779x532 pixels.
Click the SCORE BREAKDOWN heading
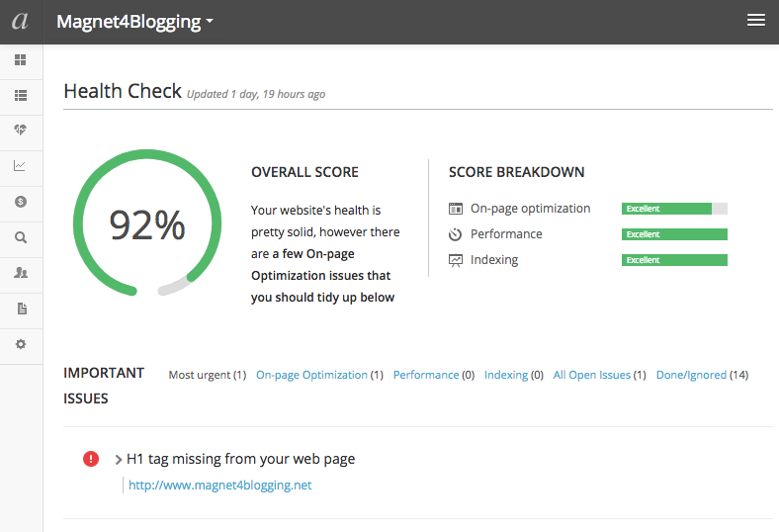(x=517, y=172)
